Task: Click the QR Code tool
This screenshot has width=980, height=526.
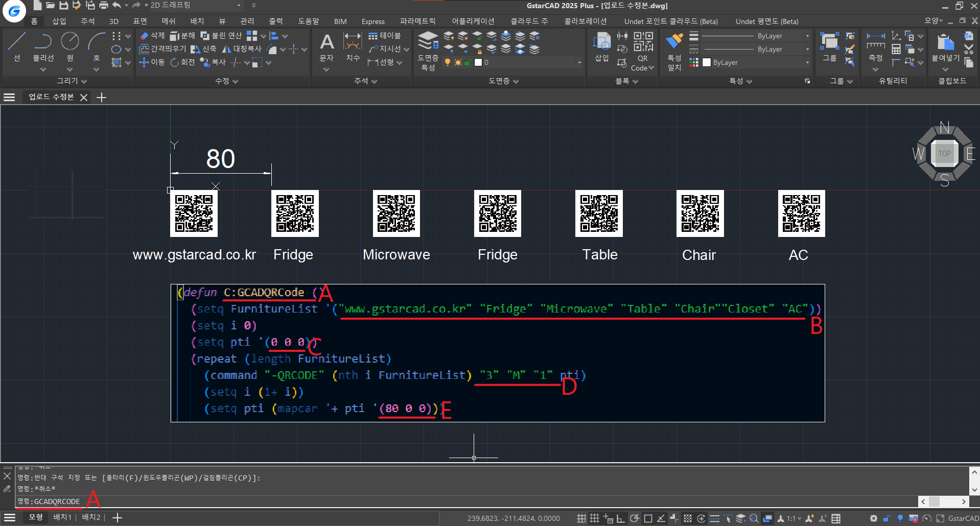Action: [x=643, y=51]
